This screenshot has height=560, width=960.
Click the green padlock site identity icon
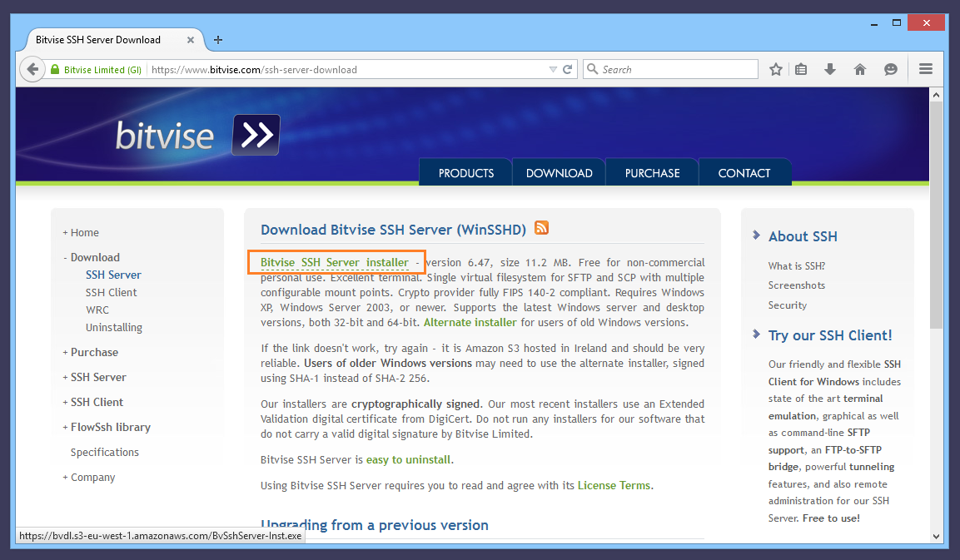point(55,69)
